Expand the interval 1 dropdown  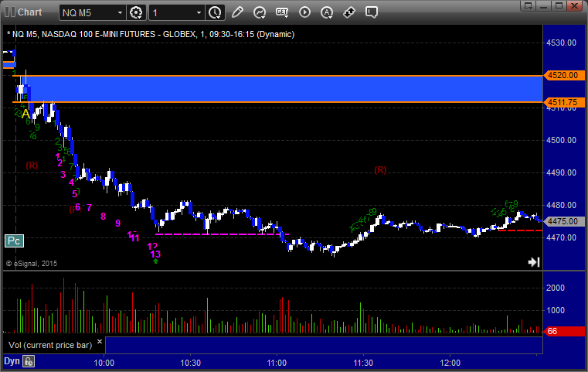point(199,13)
